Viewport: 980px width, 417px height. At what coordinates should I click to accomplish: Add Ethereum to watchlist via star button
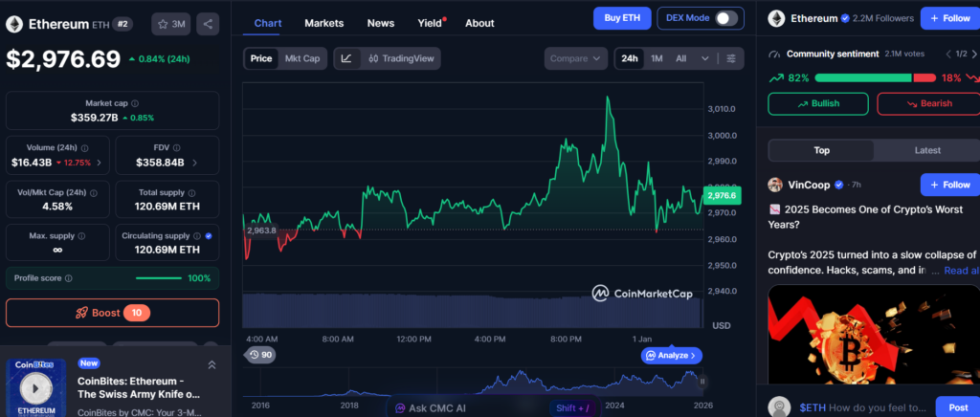pyautogui.click(x=172, y=24)
